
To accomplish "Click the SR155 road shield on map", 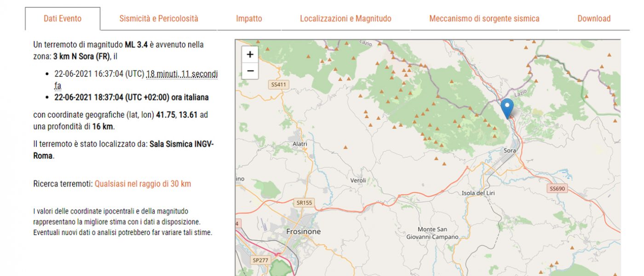I will click(304, 202).
